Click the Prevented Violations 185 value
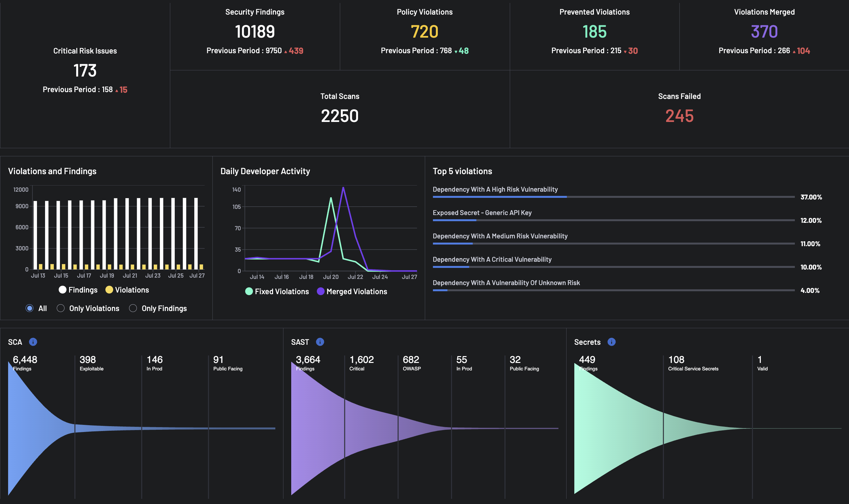849x504 pixels. tap(594, 31)
